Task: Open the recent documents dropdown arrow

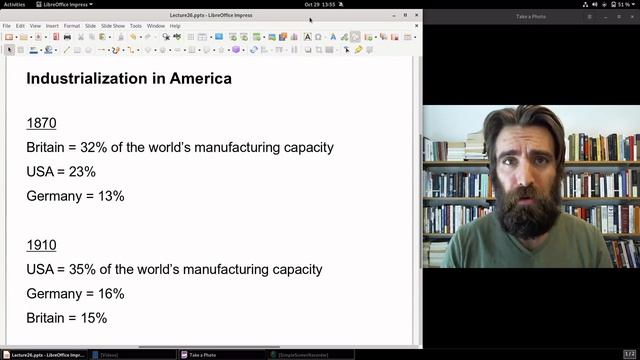Action: pos(31,37)
